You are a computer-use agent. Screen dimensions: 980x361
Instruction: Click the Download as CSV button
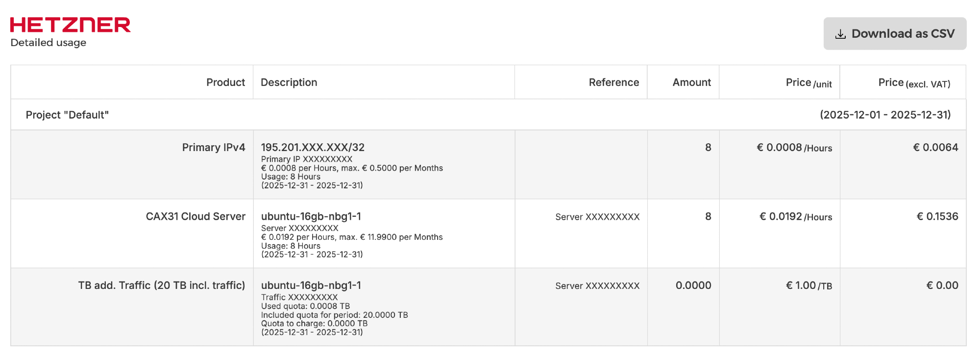[x=894, y=33]
